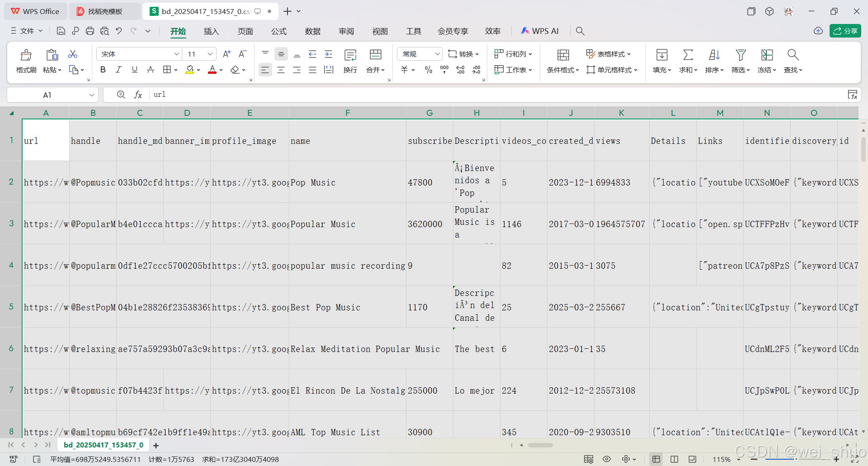Viewport: 868px width, 466px height.
Task: Click the Print Preview icon
Action: (x=104, y=31)
